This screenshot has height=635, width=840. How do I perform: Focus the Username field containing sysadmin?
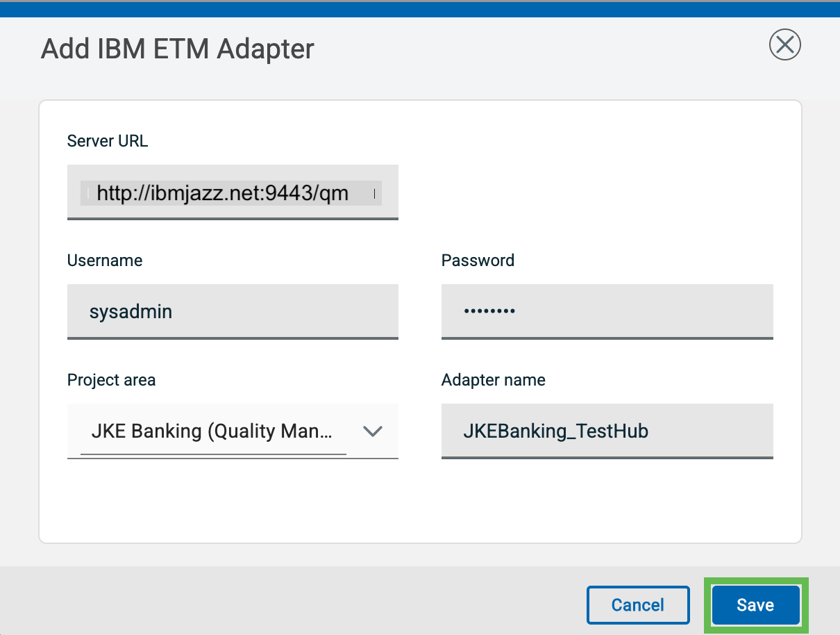click(233, 311)
